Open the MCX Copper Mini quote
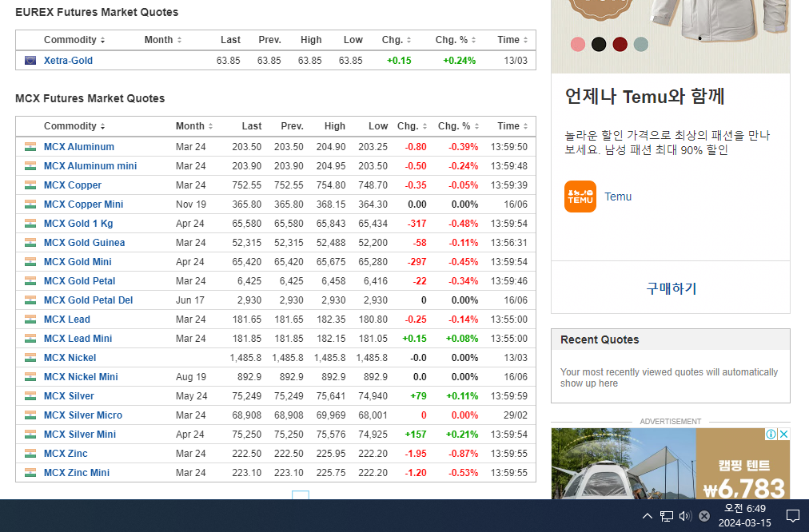Screen dimensions: 809x532 point(84,204)
